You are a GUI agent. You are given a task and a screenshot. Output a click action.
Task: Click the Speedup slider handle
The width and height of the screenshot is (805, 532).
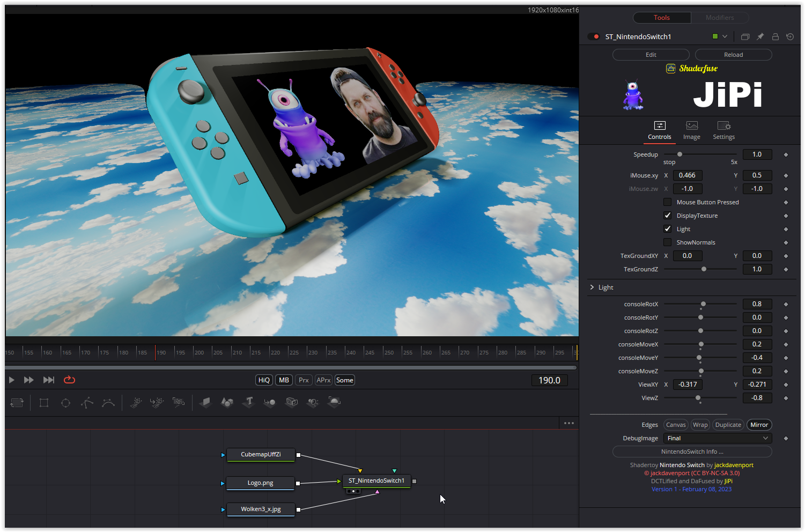(x=680, y=154)
